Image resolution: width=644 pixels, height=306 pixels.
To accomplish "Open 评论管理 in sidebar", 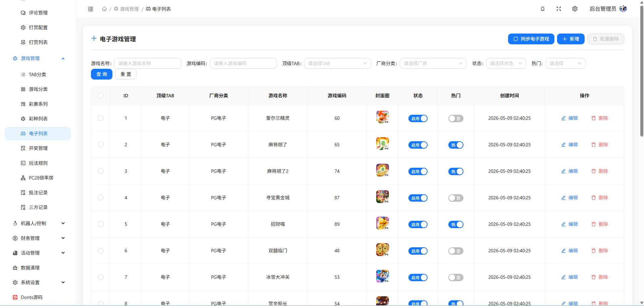I will pyautogui.click(x=38, y=13).
